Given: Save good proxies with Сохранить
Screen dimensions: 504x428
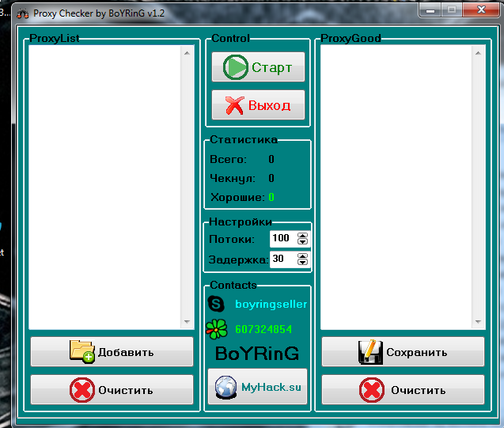Looking at the screenshot, I should tap(403, 352).
